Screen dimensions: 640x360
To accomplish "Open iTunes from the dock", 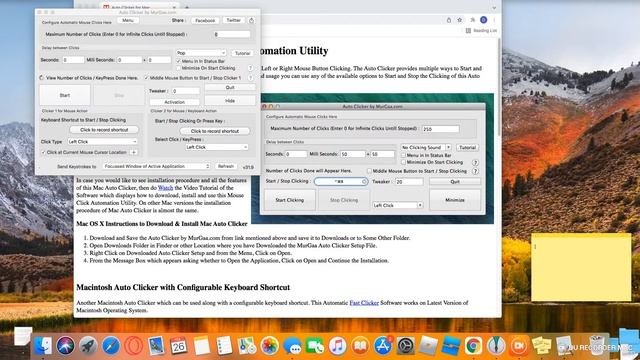I will (337, 346).
